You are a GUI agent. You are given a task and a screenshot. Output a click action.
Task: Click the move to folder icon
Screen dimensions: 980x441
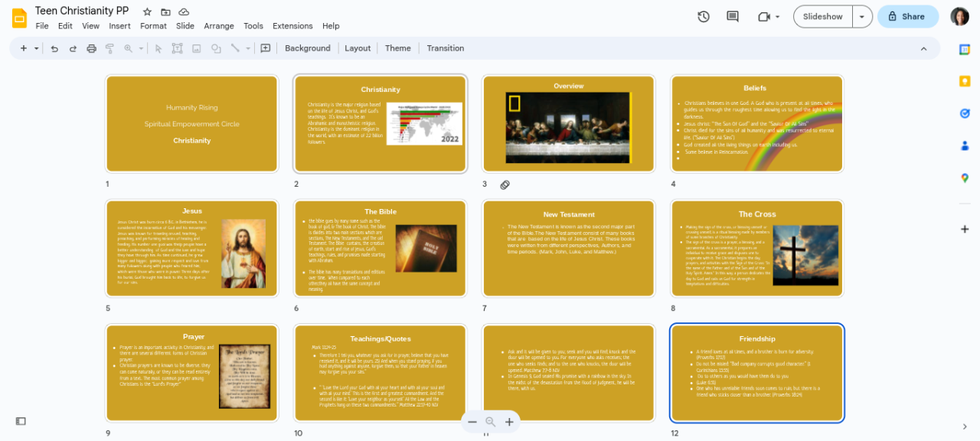(165, 11)
